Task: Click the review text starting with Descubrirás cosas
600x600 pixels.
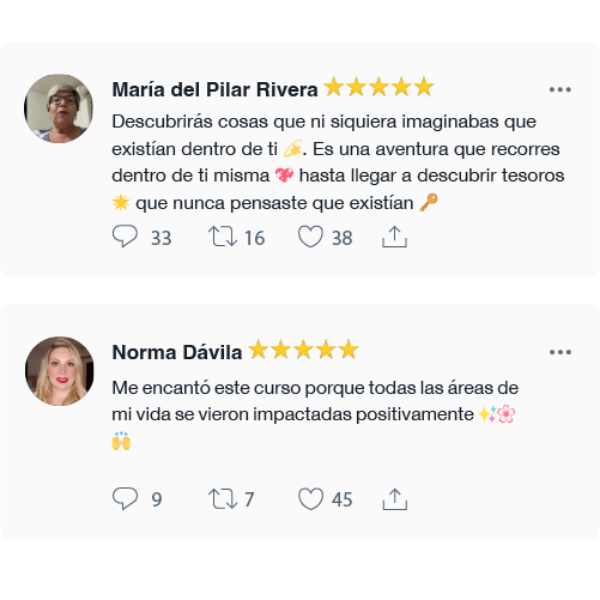Action: 338,162
